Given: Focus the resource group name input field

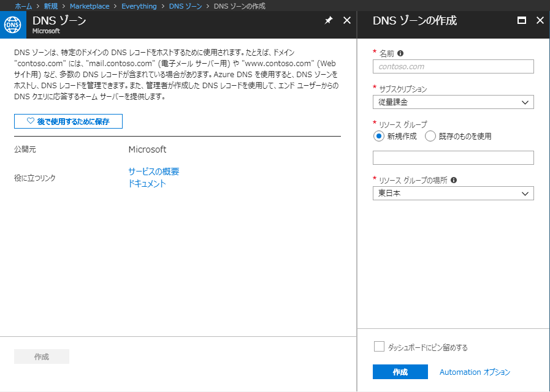Looking at the screenshot, I should click(x=453, y=157).
